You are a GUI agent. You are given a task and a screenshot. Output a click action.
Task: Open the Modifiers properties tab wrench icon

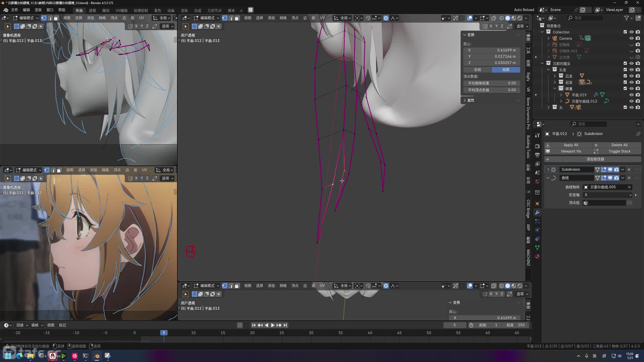coord(537,212)
